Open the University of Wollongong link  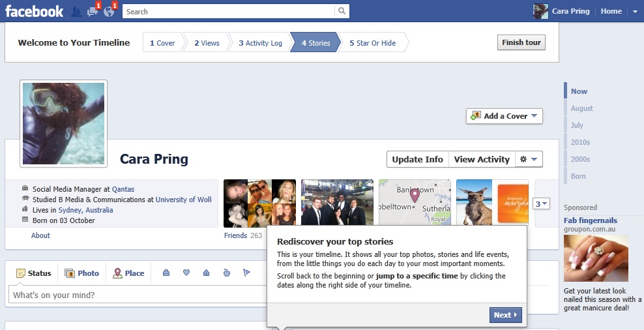(184, 200)
